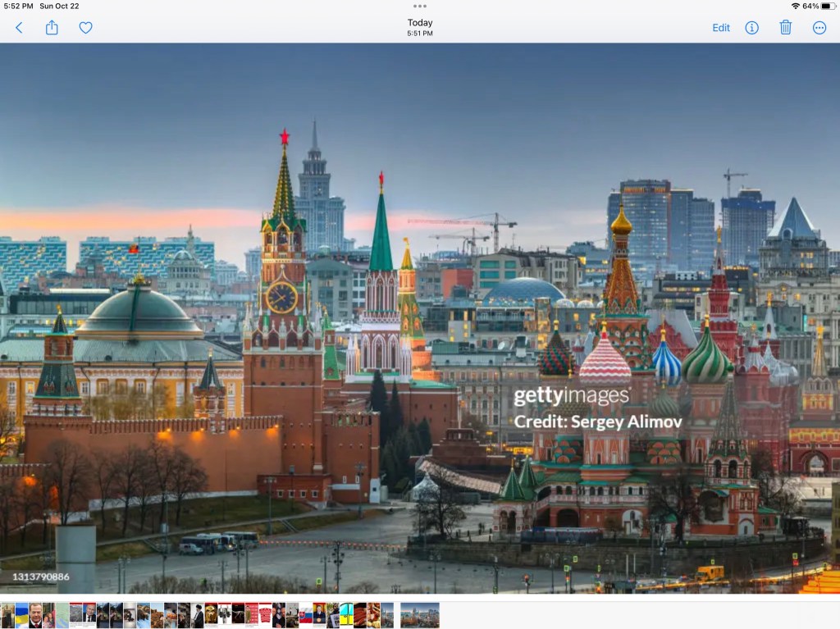Screen dimensions: 840x629
Task: Go back to the photo library
Action: click(x=19, y=28)
